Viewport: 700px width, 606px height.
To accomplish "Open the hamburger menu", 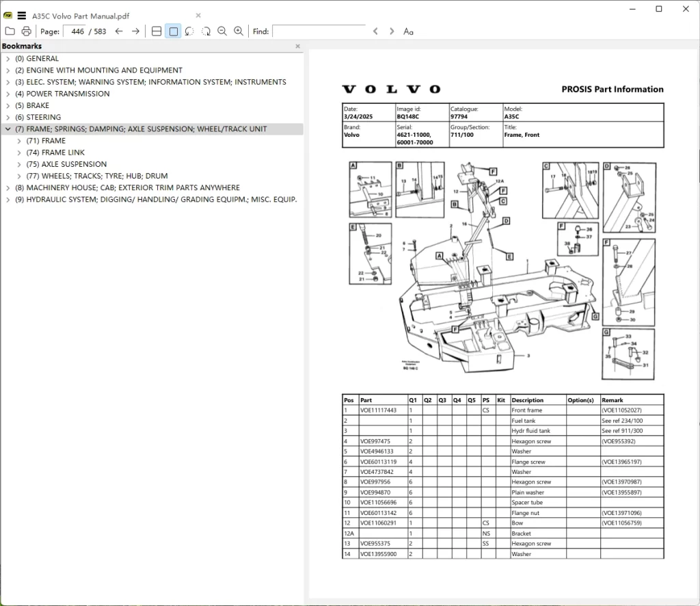I will click(21, 16).
